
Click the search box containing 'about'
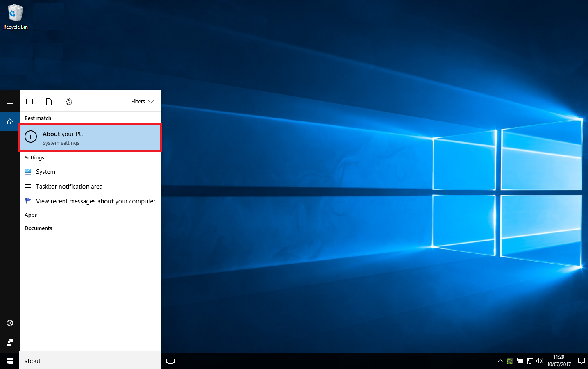(90, 361)
